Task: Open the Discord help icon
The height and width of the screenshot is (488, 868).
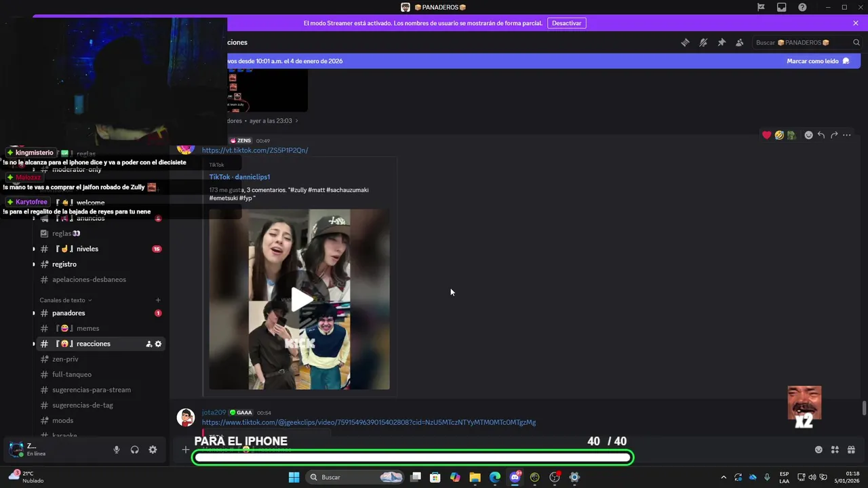Action: click(x=802, y=7)
